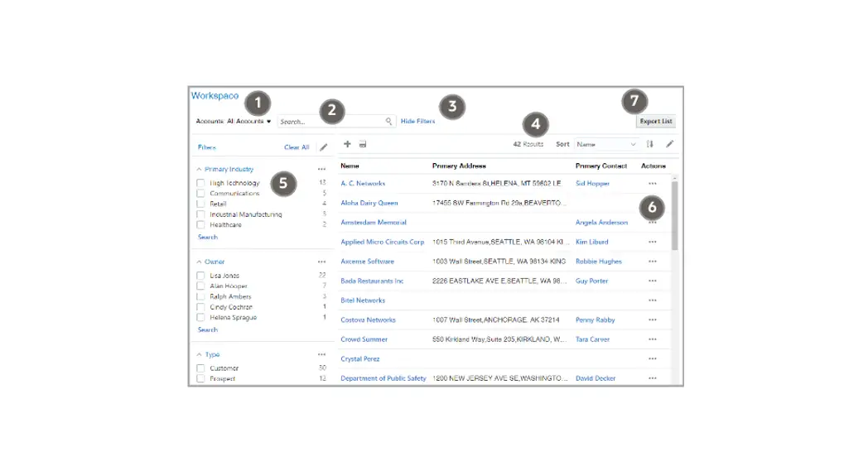The image size is (868, 471).
Task: Open the Aloha Dairy Queen account
Action: tap(369, 203)
